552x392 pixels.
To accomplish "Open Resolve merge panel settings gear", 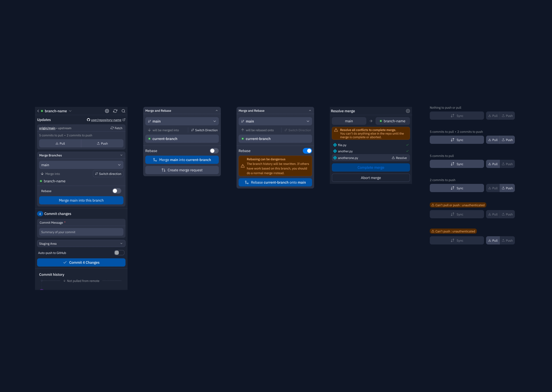I will tap(408, 111).
